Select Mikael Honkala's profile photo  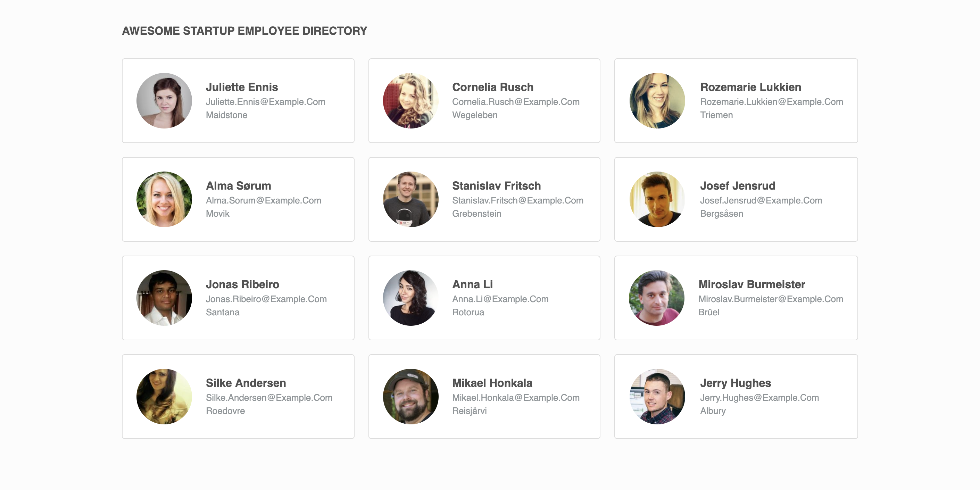[x=410, y=397]
